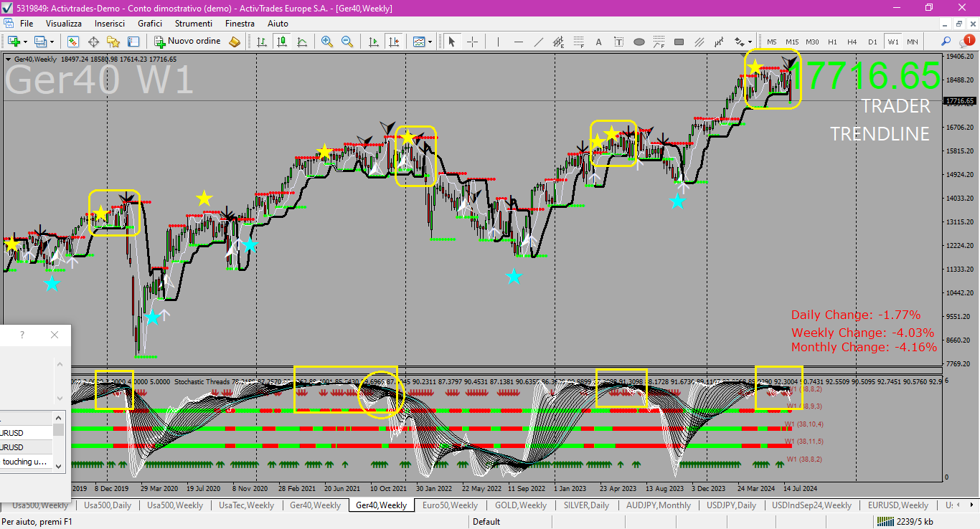Zoom out of the chart
The image size is (980, 529).
[347, 42]
